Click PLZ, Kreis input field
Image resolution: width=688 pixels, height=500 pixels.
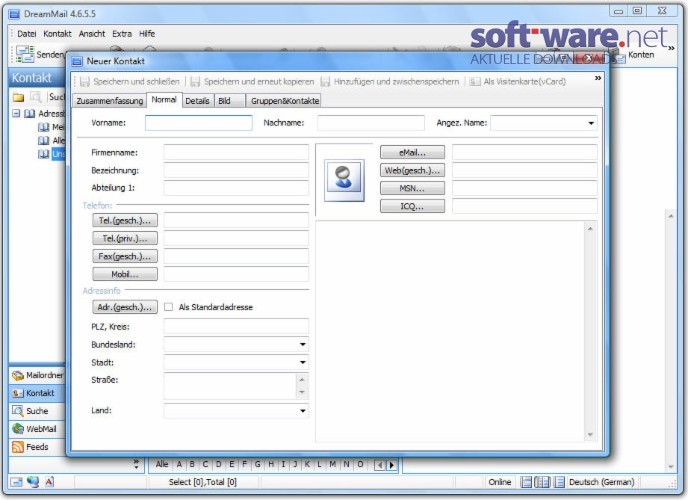(x=236, y=327)
